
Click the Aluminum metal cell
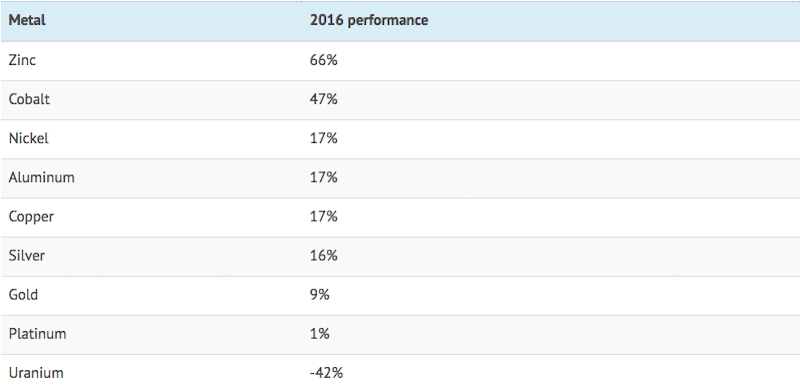point(41,178)
